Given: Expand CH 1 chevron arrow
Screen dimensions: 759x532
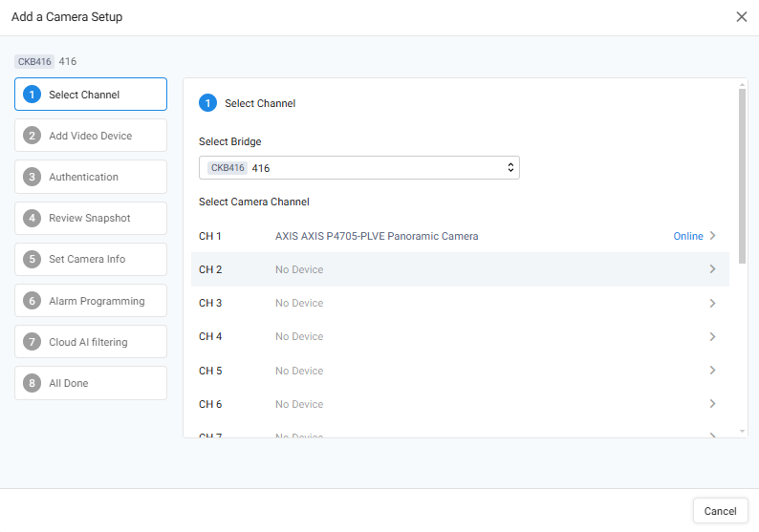Looking at the screenshot, I should point(712,236).
